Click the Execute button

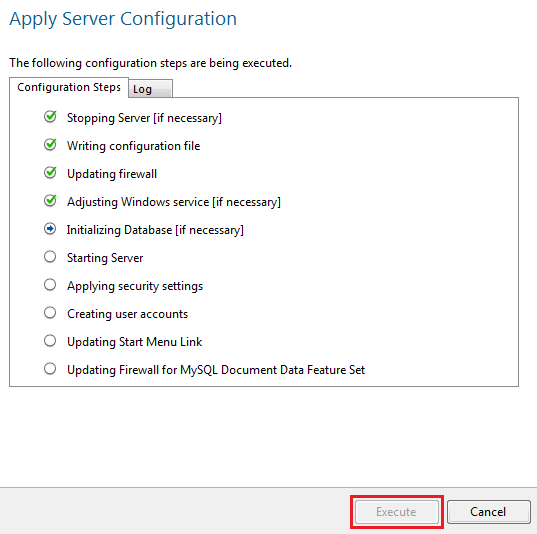pos(397,512)
